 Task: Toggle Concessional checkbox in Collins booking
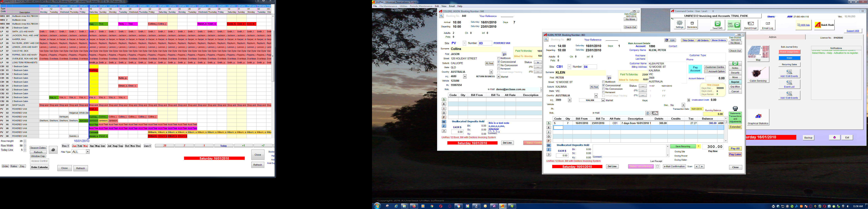click(x=499, y=62)
